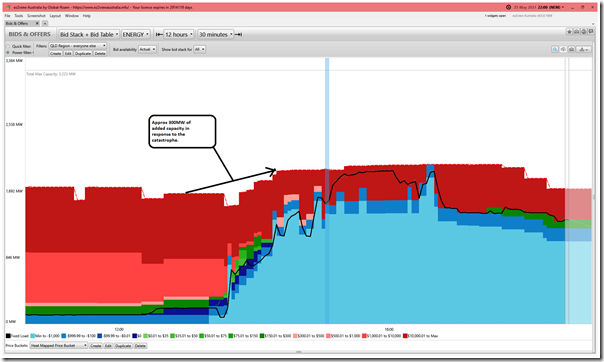
Task: Click the blue highlighted time marker on chart
Action: point(327,191)
